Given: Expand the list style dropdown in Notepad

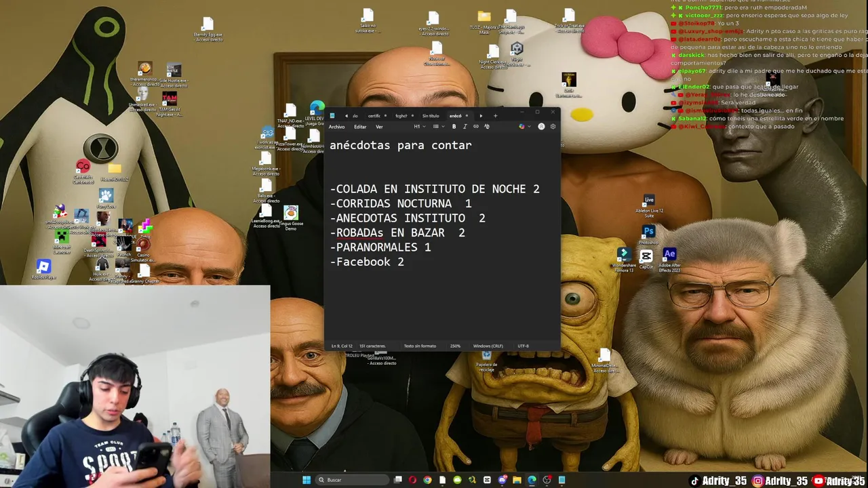Looking at the screenshot, I should coord(439,127).
